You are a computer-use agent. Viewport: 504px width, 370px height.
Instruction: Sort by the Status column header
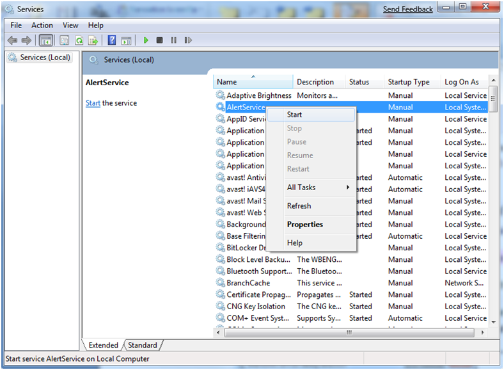tap(365, 82)
